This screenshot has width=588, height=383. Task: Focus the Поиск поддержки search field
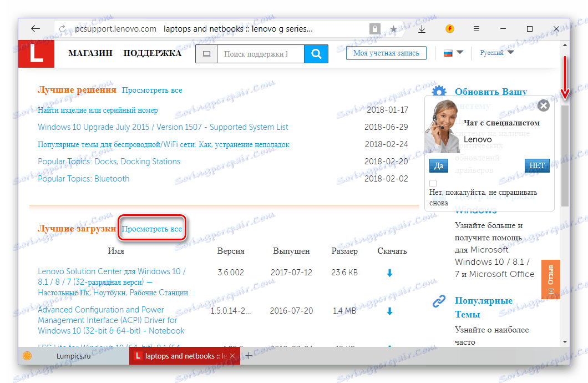click(260, 54)
